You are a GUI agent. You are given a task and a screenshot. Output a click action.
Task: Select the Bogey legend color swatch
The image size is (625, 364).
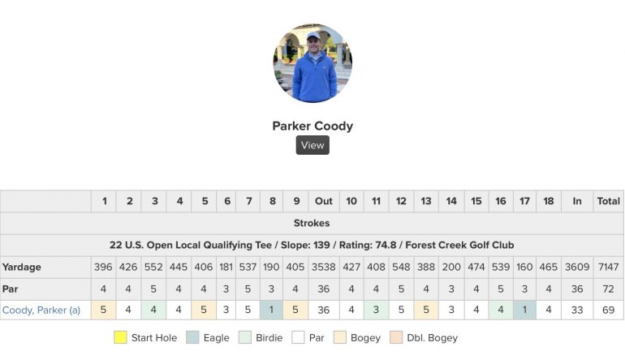[x=339, y=337]
